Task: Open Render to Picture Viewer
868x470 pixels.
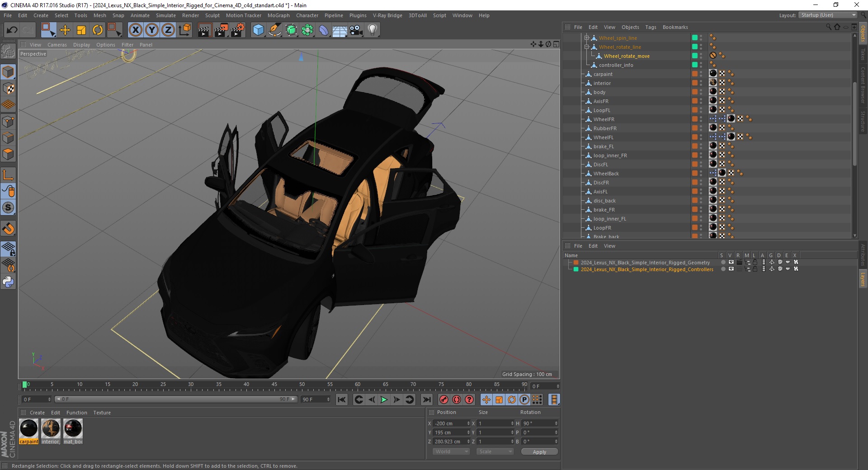Action: tap(221, 30)
